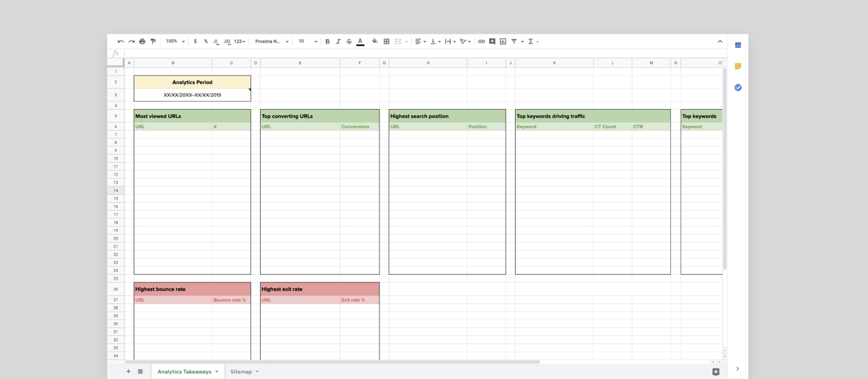The image size is (868, 379).
Task: Select the Highest exit rate heading
Action: point(282,289)
